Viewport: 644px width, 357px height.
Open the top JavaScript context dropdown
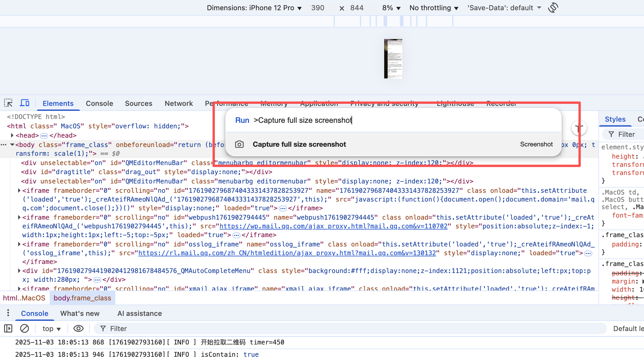51,329
